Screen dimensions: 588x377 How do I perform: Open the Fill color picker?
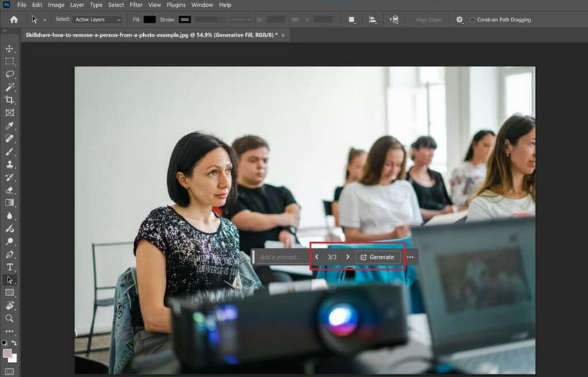click(x=149, y=19)
